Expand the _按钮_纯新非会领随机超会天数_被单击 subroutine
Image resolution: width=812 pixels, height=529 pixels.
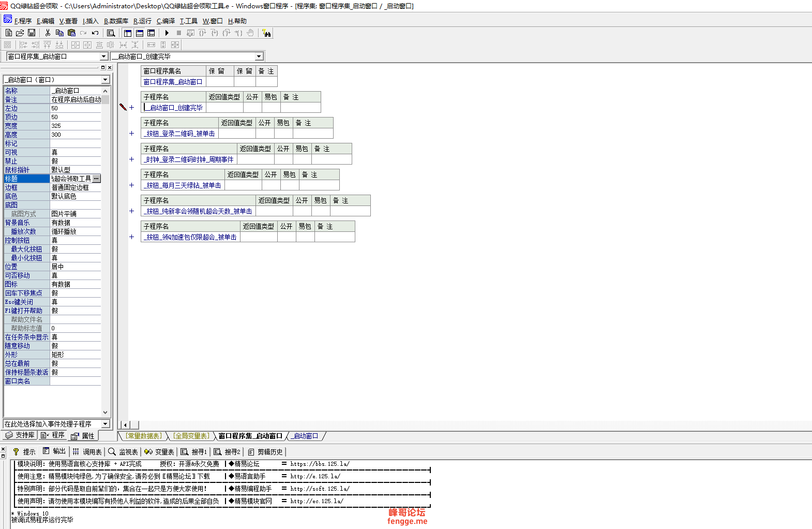[x=131, y=211]
